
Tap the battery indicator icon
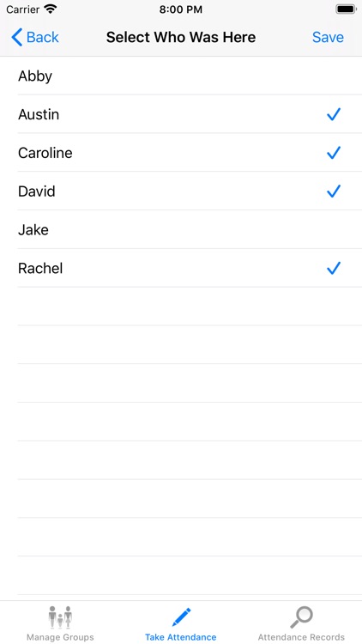(346, 9)
